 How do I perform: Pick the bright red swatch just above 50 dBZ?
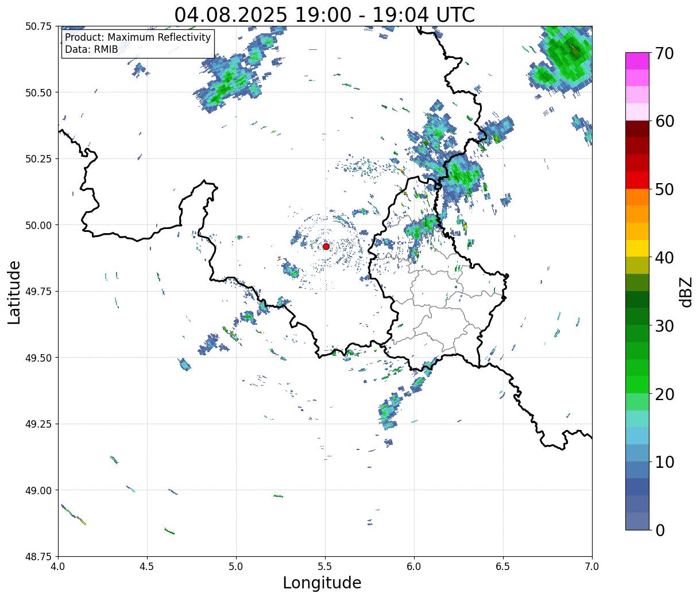click(637, 180)
